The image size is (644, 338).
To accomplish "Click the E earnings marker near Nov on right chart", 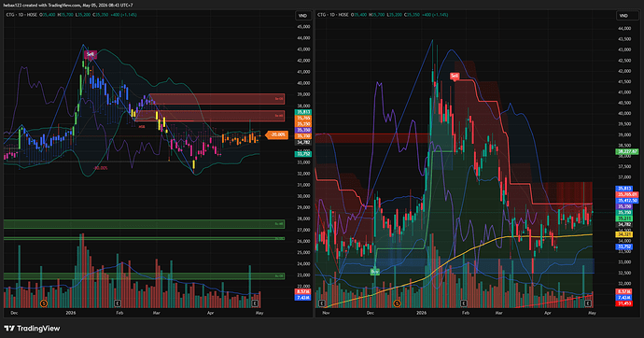I will [322, 303].
